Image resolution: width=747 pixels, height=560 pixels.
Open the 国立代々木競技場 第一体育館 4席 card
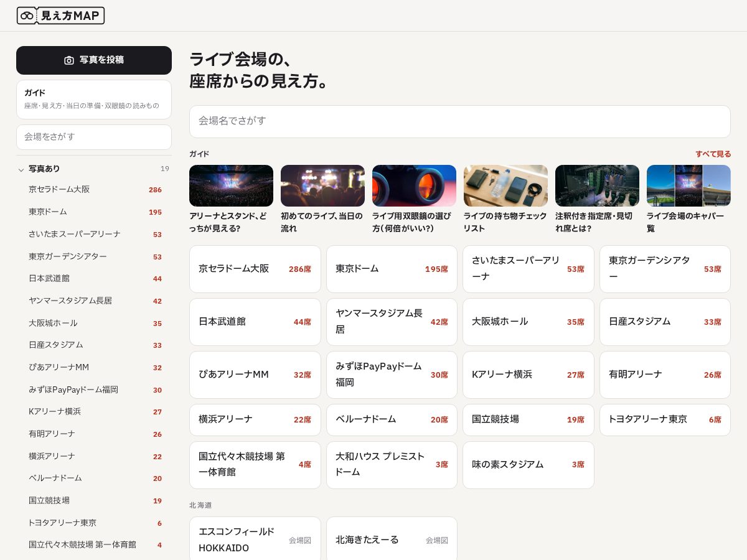click(255, 465)
